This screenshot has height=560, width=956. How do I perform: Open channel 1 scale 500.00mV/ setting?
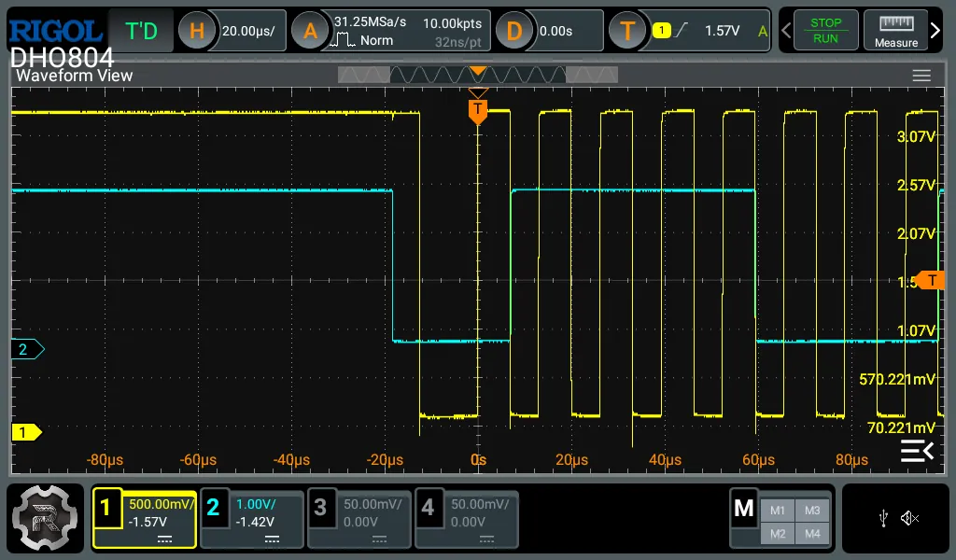click(x=161, y=504)
